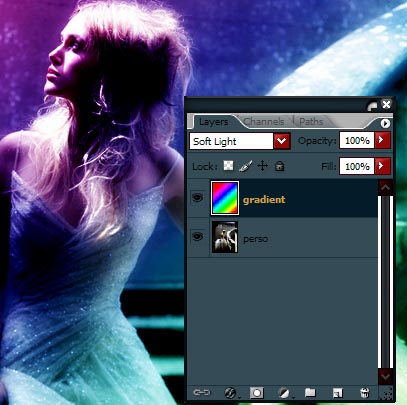Lock all padlock icon
Screen dimensions: 407x405
279,166
